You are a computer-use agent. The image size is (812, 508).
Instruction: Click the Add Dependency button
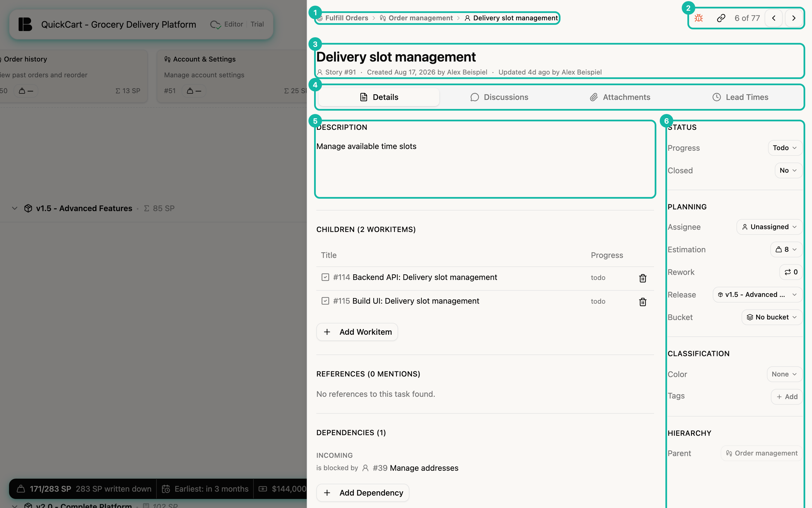pyautogui.click(x=363, y=492)
